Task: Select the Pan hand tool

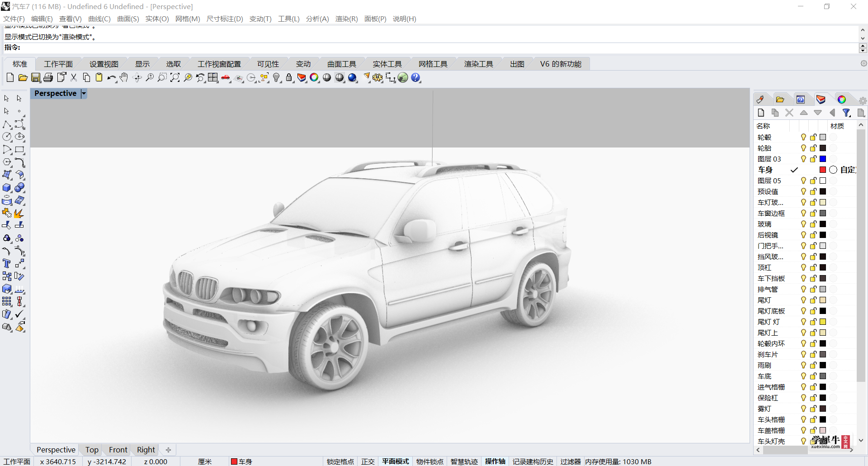Action: pos(124,78)
